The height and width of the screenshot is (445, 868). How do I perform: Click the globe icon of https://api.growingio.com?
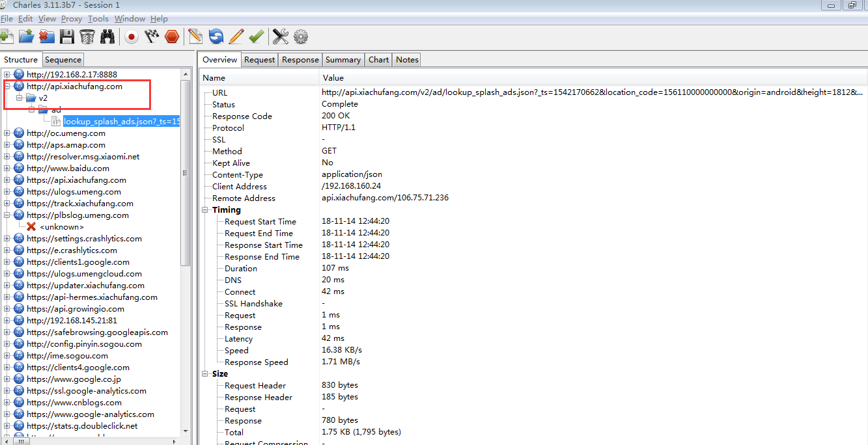click(18, 309)
